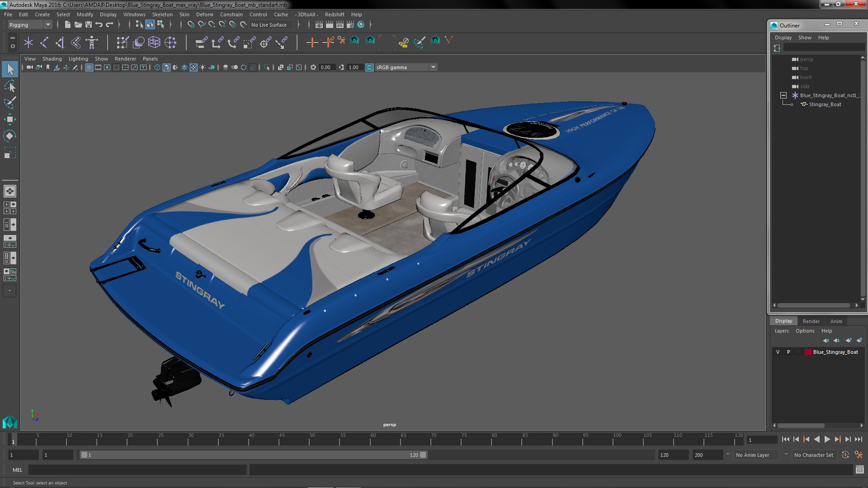Select Stingray_Boat in the Outliner

825,104
